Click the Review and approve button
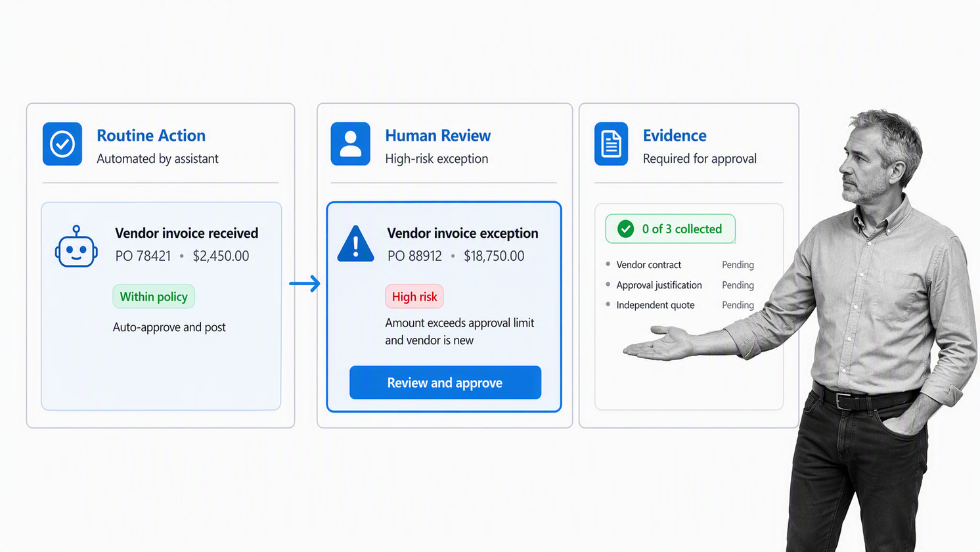Screen dimensions: 980x552 (x=445, y=382)
